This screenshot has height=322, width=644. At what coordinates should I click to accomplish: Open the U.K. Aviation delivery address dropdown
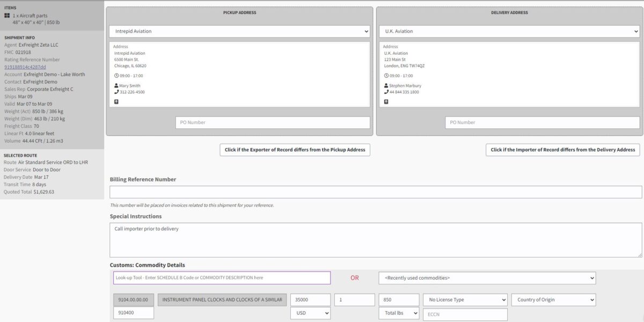coord(509,31)
